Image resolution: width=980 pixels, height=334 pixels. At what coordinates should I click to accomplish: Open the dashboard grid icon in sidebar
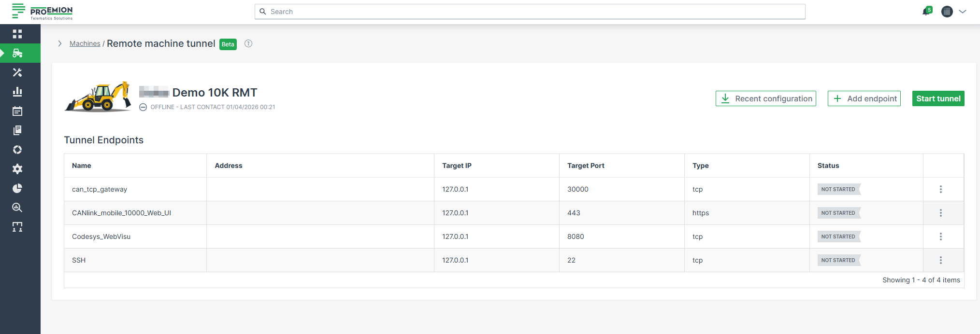tap(17, 34)
